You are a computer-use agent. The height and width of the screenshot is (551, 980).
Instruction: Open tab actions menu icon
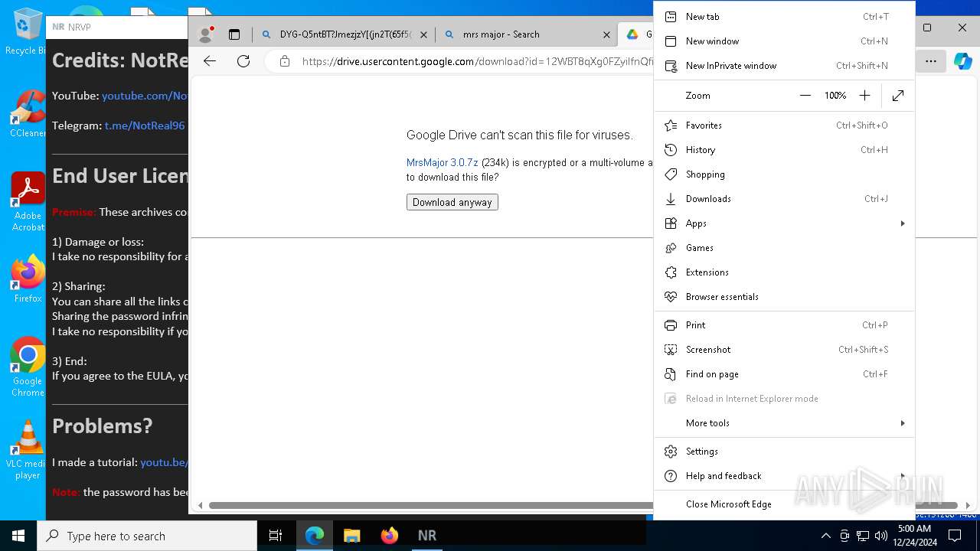pos(234,34)
